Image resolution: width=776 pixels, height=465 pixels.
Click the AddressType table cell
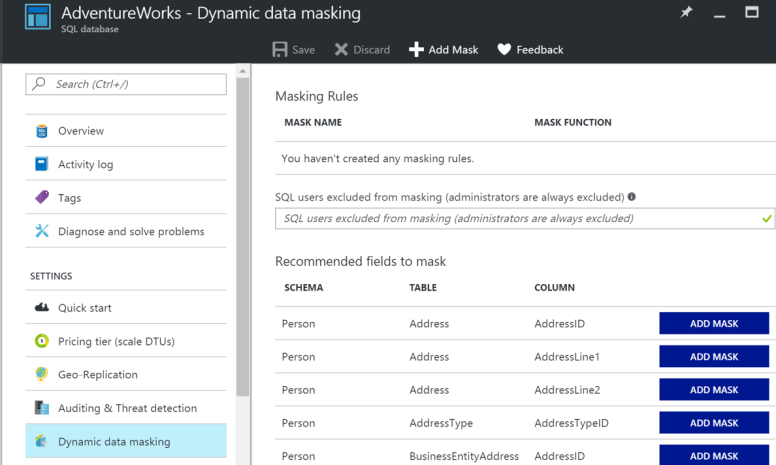pyautogui.click(x=441, y=423)
